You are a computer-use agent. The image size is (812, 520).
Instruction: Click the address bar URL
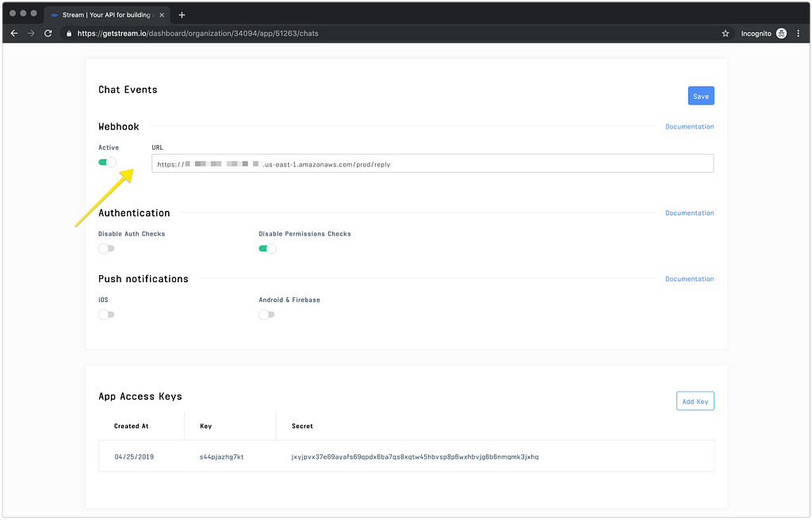pyautogui.click(x=197, y=33)
